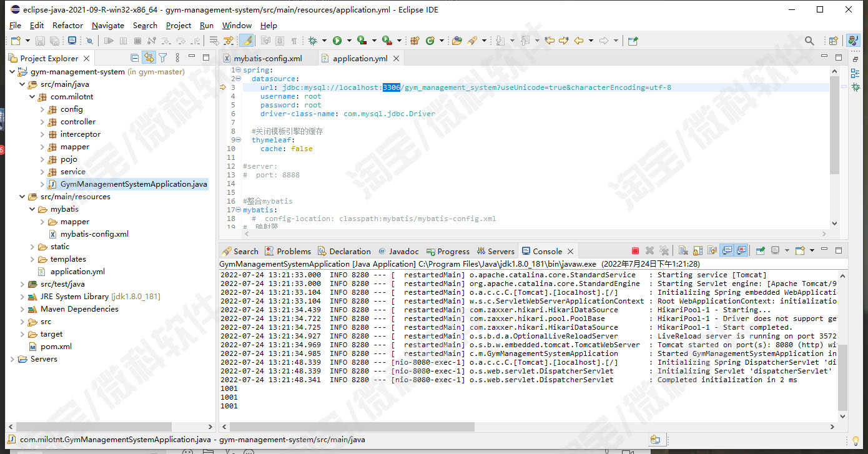Click the Back navigation arrow icon
Screen dimensions: 868x454
(x=579, y=41)
